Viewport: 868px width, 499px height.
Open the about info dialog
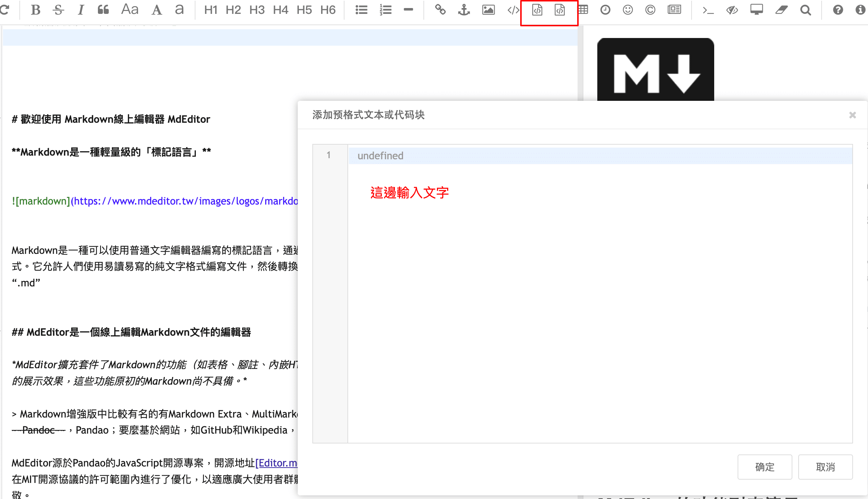tap(860, 10)
